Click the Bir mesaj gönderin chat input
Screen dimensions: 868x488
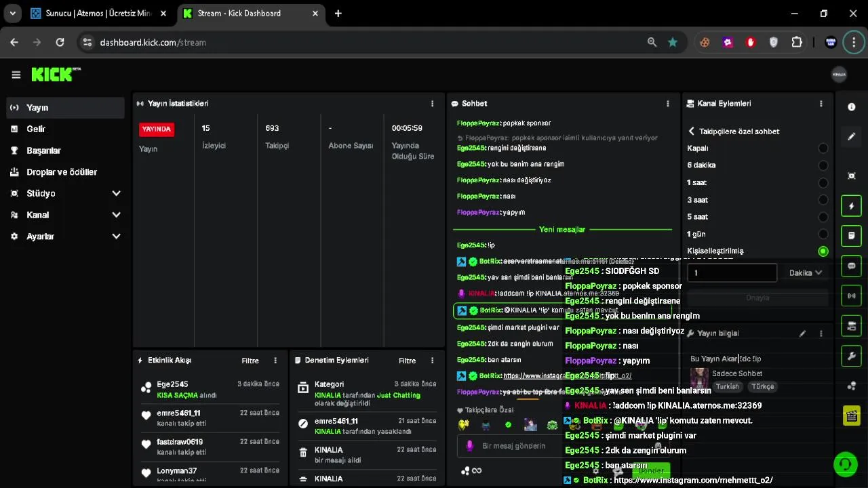pyautogui.click(x=563, y=446)
